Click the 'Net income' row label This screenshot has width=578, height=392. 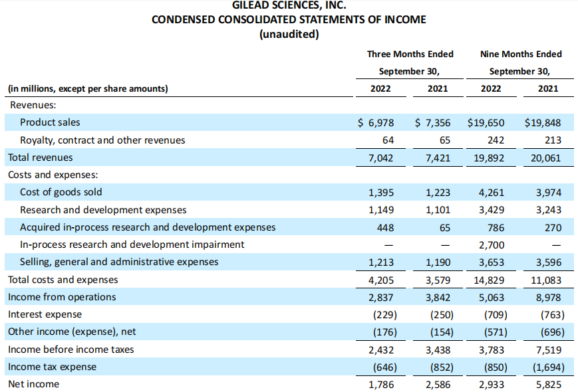33,384
